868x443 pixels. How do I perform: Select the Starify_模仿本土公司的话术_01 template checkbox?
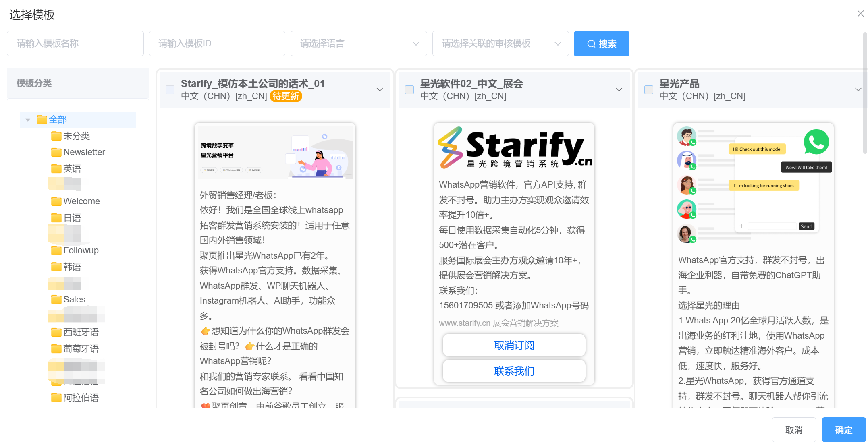(170, 90)
